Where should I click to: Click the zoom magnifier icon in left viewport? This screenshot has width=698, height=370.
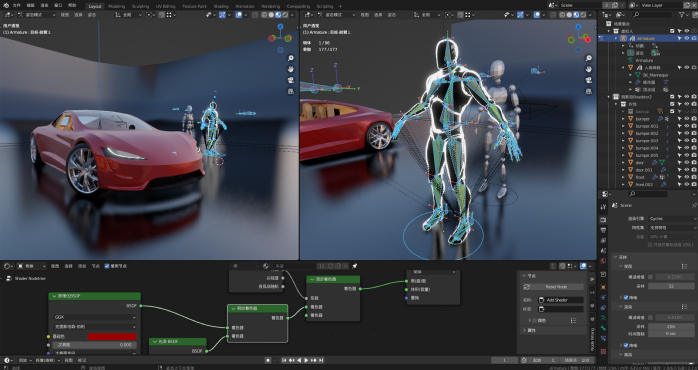pos(291,58)
